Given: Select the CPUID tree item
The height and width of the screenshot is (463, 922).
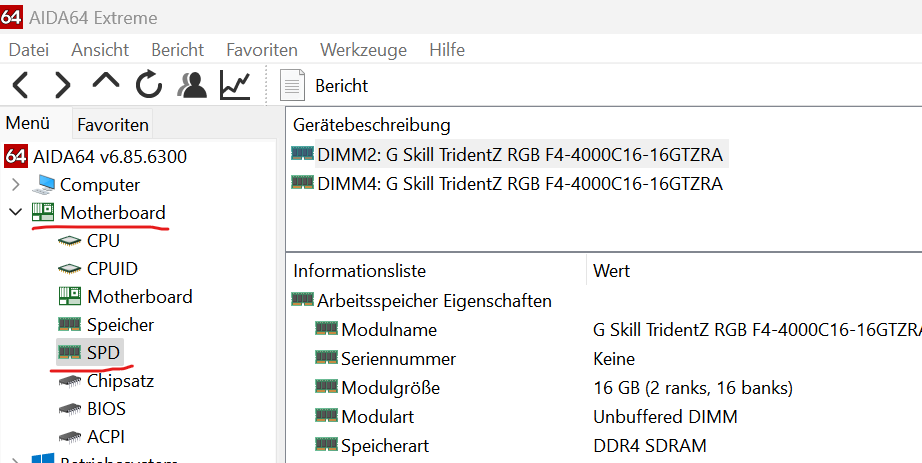Looking at the screenshot, I should (112, 269).
